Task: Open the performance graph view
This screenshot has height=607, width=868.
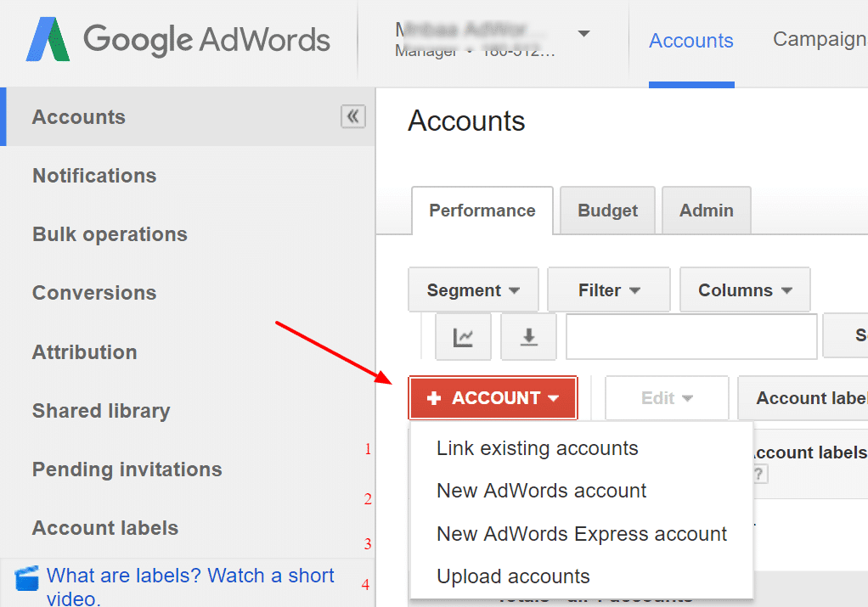Action: point(463,336)
